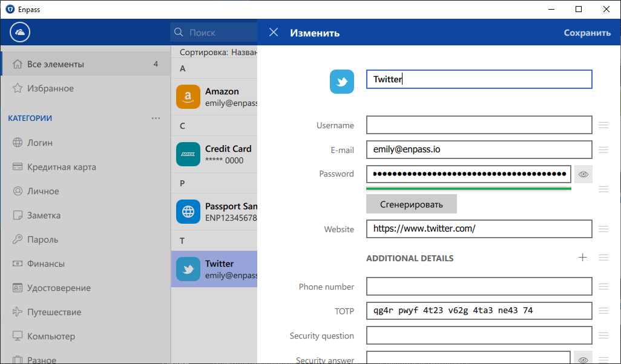Click the Twitter title input field
The width and height of the screenshot is (621, 364).
tap(479, 79)
